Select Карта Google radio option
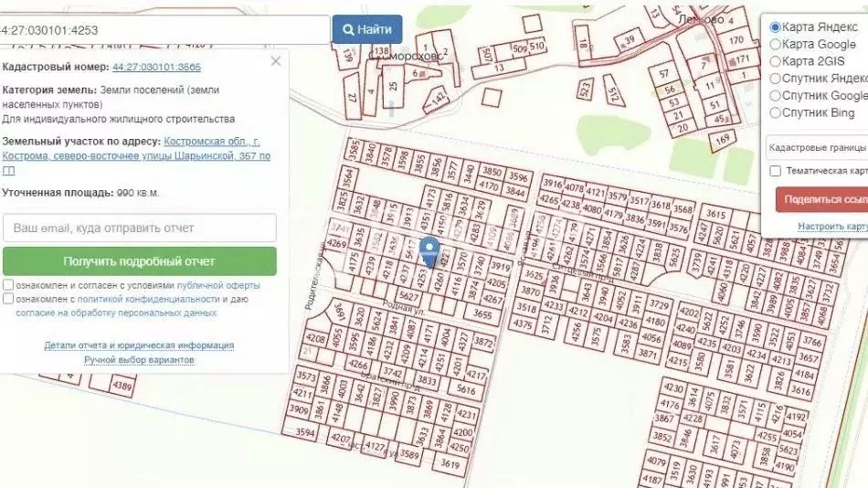The width and height of the screenshot is (868, 488). (776, 44)
